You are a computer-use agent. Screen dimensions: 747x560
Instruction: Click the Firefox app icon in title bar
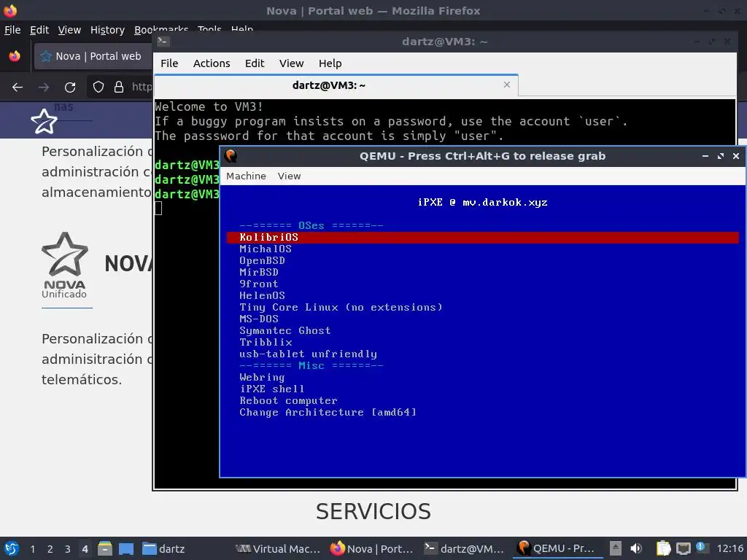(x=10, y=10)
